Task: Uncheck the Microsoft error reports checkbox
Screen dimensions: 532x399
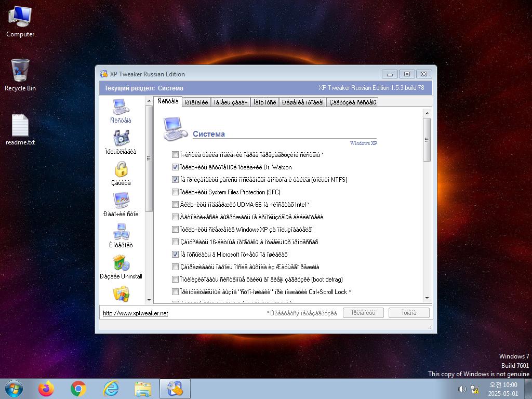Action: 175,255
